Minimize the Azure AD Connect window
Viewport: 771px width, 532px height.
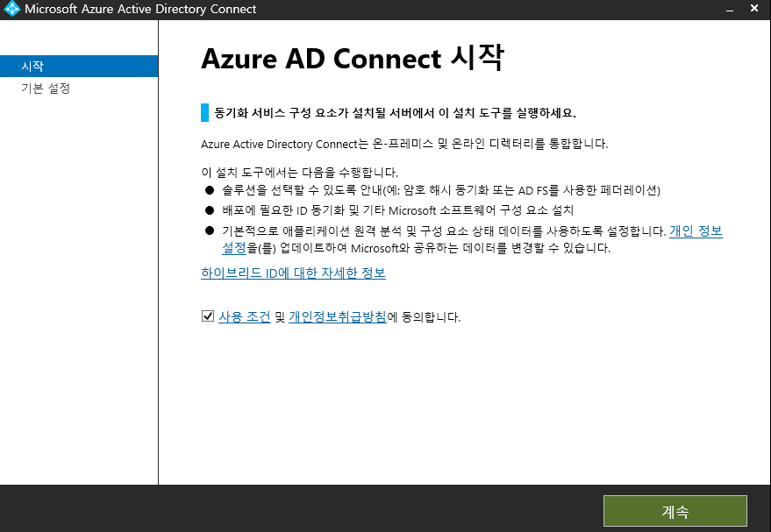[730, 9]
